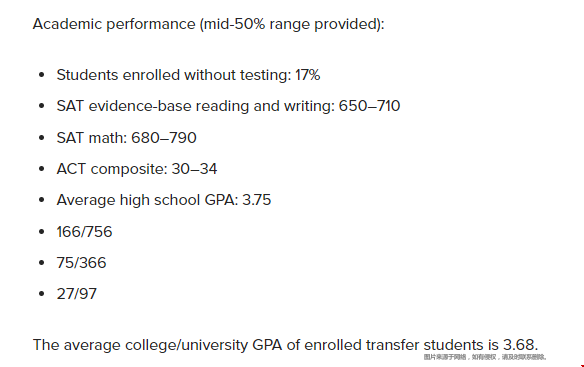584x367 pixels.
Task: Click the 75/366 list item
Action: coord(81,263)
